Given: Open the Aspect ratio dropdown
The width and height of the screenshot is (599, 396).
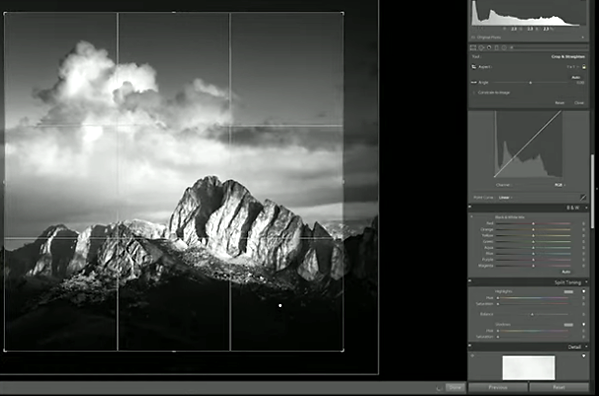Looking at the screenshot, I should pos(572,67).
